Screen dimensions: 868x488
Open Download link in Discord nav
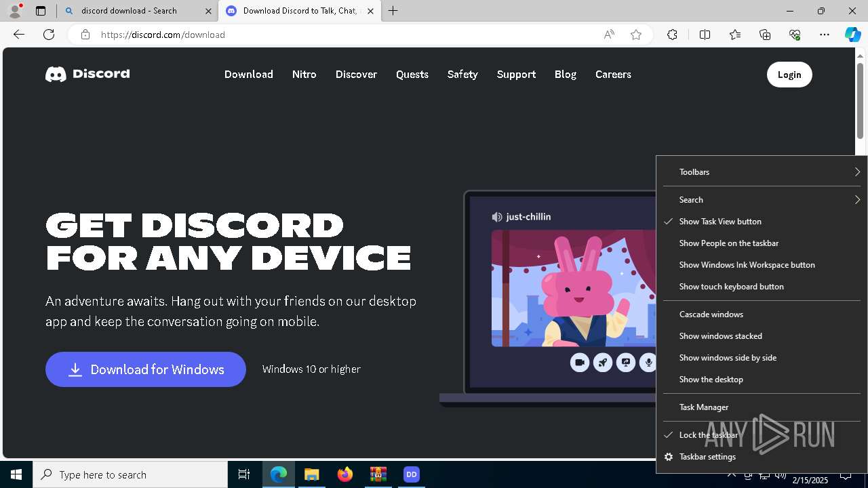point(249,75)
